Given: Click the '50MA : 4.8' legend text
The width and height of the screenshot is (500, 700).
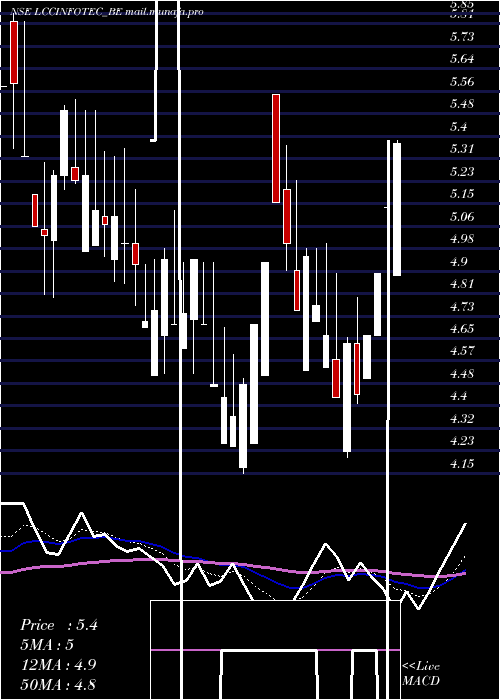Looking at the screenshot, I should (59, 684).
